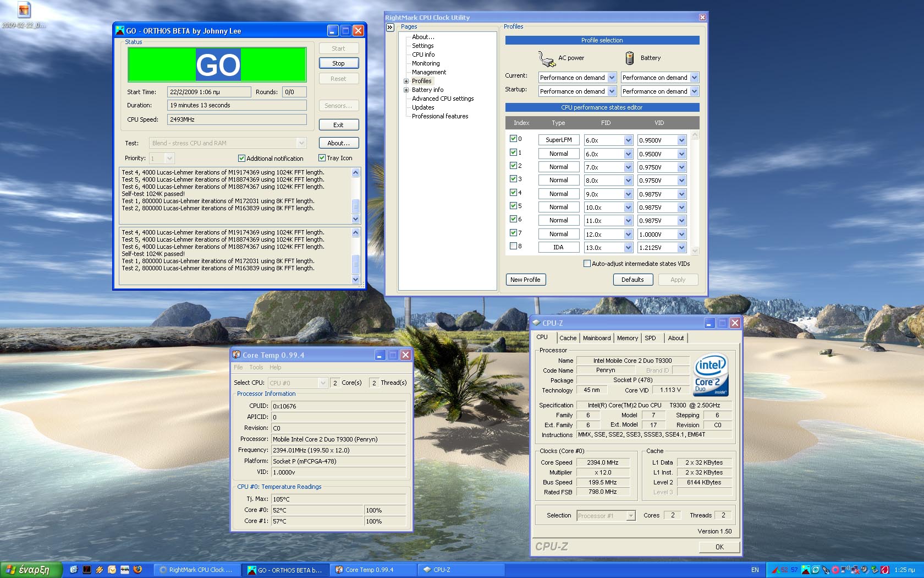Click the memory-chip Quick Launch icon before Firefox
The height and width of the screenshot is (578, 924).
124,570
